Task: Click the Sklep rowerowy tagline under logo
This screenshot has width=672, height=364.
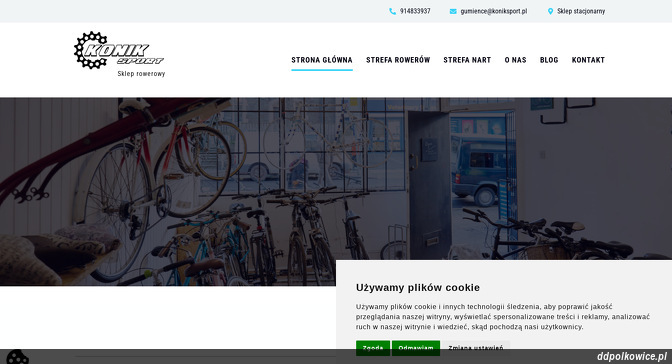Action: tap(141, 74)
